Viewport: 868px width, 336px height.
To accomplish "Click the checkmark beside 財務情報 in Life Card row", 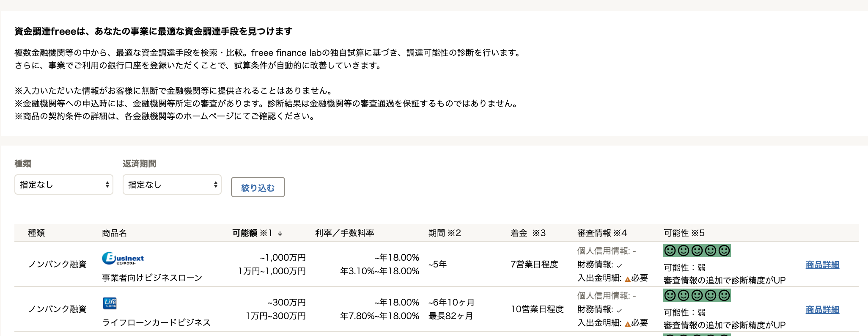I will click(619, 310).
